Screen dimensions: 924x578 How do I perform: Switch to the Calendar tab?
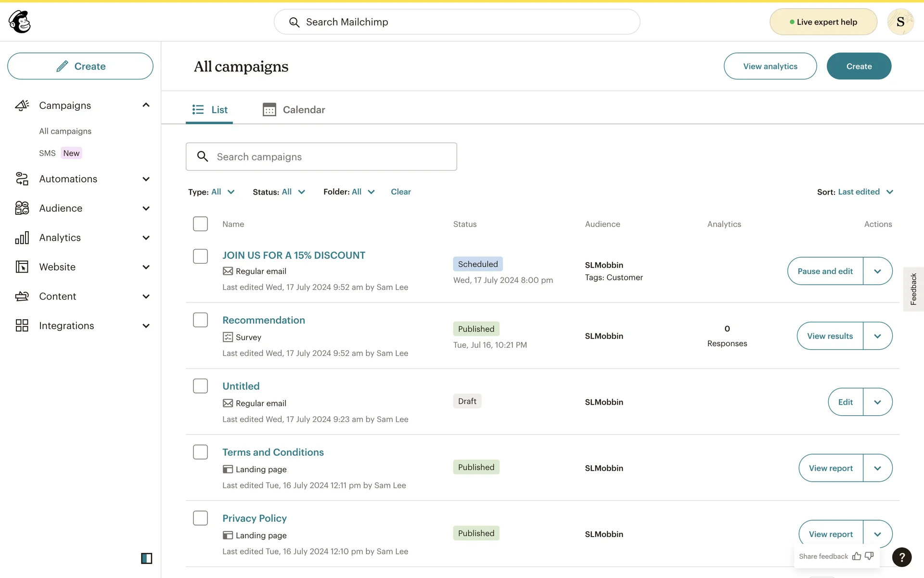click(x=294, y=110)
